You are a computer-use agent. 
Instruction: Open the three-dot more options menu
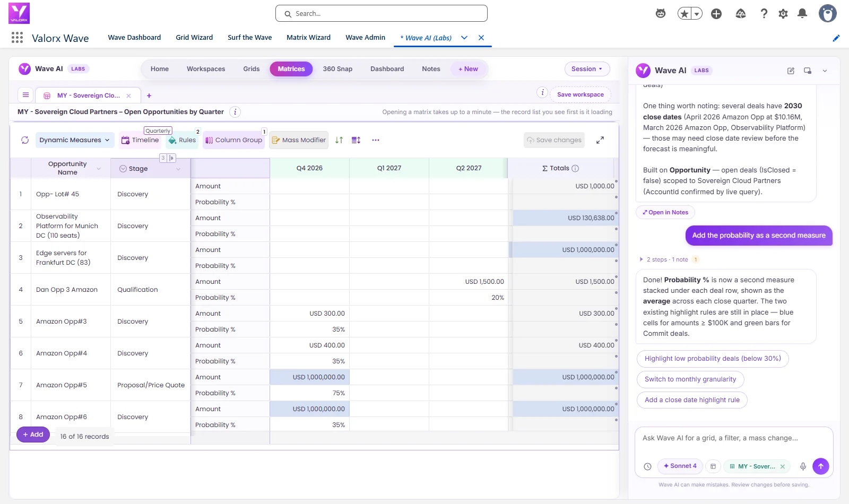click(376, 140)
